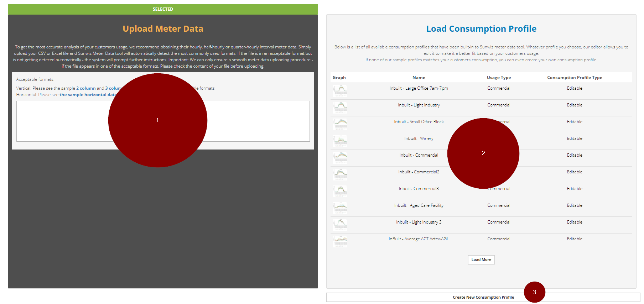Open graph thumbnail for Small Office Block

[340, 124]
